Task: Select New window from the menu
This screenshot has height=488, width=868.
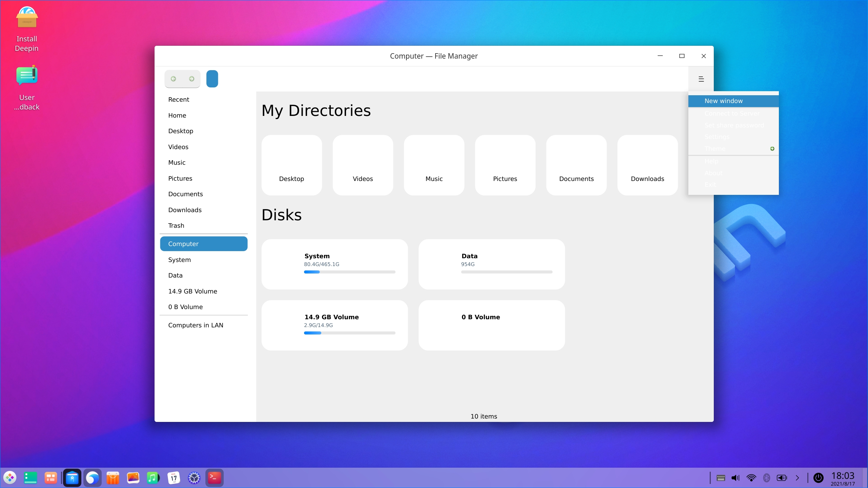Action: click(x=724, y=101)
